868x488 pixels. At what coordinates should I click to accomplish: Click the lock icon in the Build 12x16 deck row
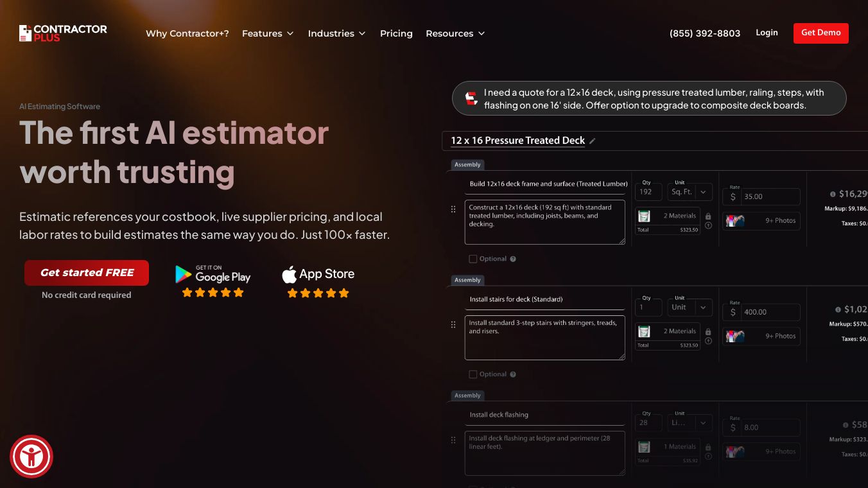[708, 216]
